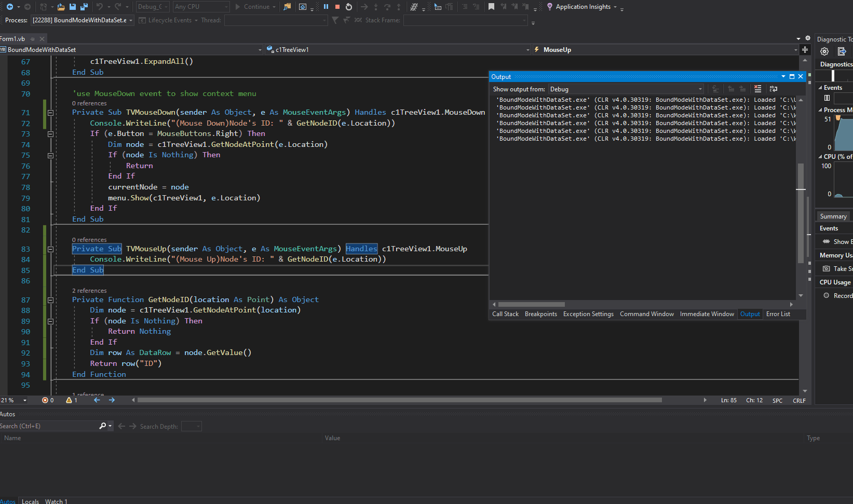Click the Save All icon
Screen dimensions: 853x504
point(84,7)
